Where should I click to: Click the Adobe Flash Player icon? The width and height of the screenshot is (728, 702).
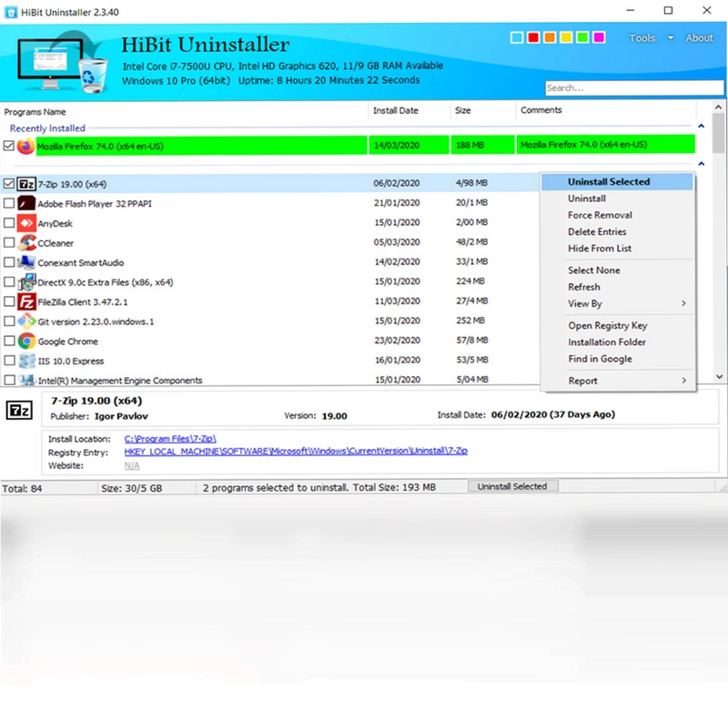(x=26, y=203)
